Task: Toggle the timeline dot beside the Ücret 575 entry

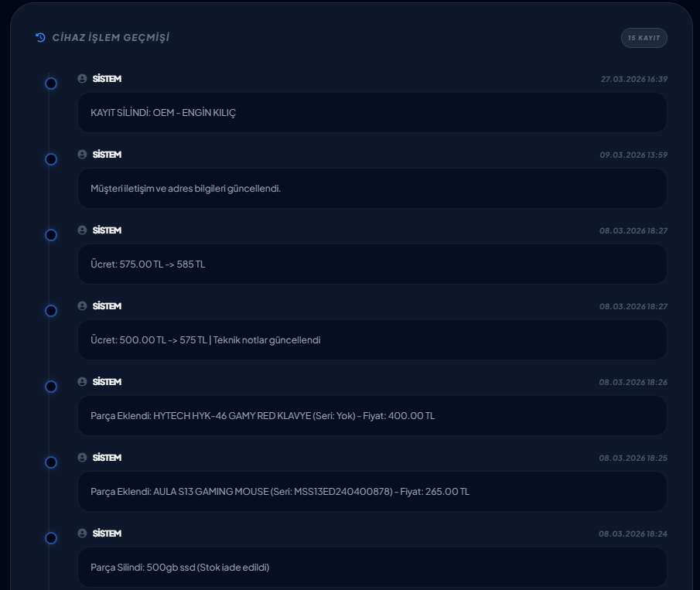Action: point(51,235)
